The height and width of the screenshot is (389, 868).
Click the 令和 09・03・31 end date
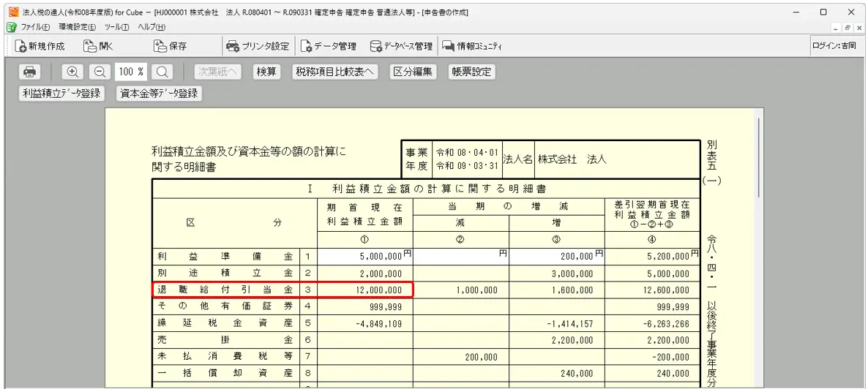467,165
